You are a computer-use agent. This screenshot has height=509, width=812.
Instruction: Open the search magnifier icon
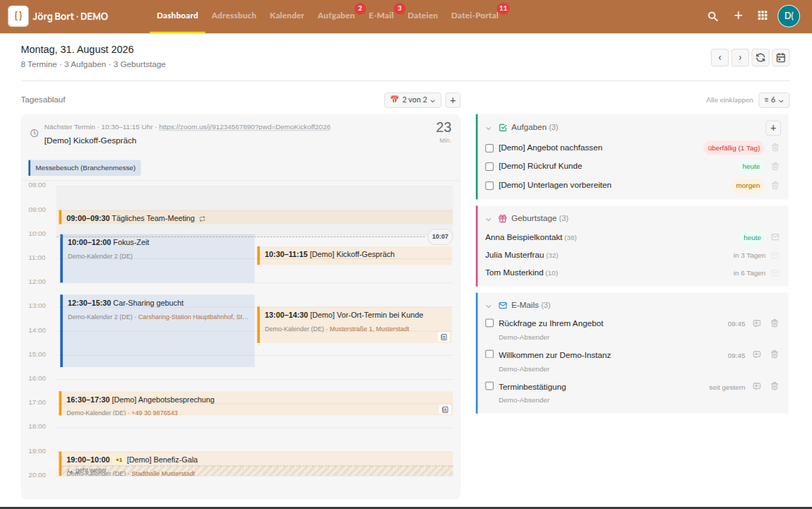coord(712,16)
